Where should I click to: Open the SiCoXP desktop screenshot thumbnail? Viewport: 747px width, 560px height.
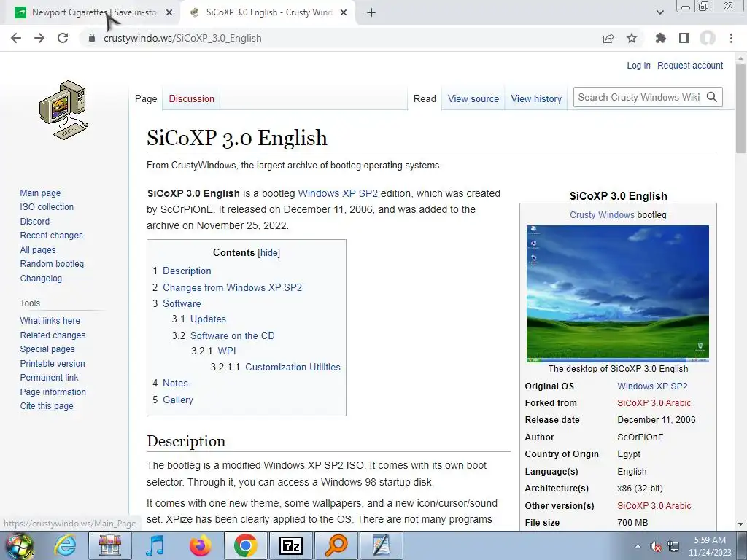click(617, 293)
